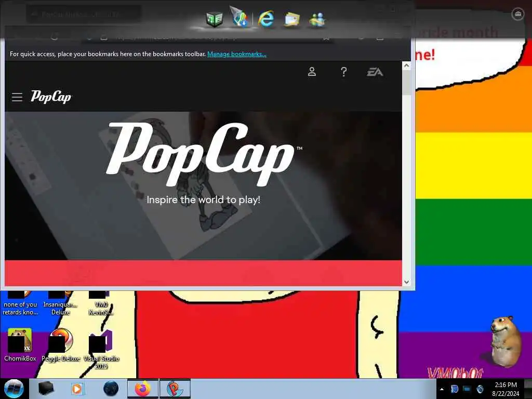Screen dimensions: 532x399
Task: Click the small PopCap logo in header
Action: (51, 97)
